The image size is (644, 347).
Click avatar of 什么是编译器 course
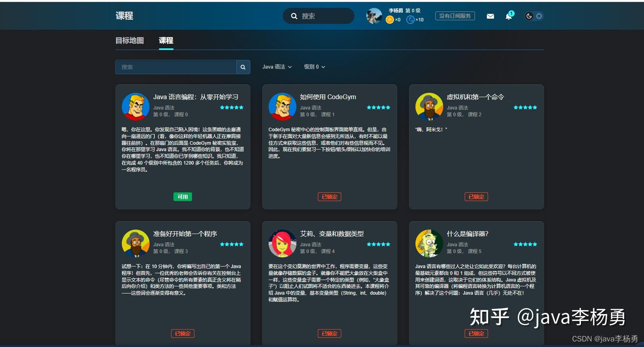pyautogui.click(x=429, y=243)
